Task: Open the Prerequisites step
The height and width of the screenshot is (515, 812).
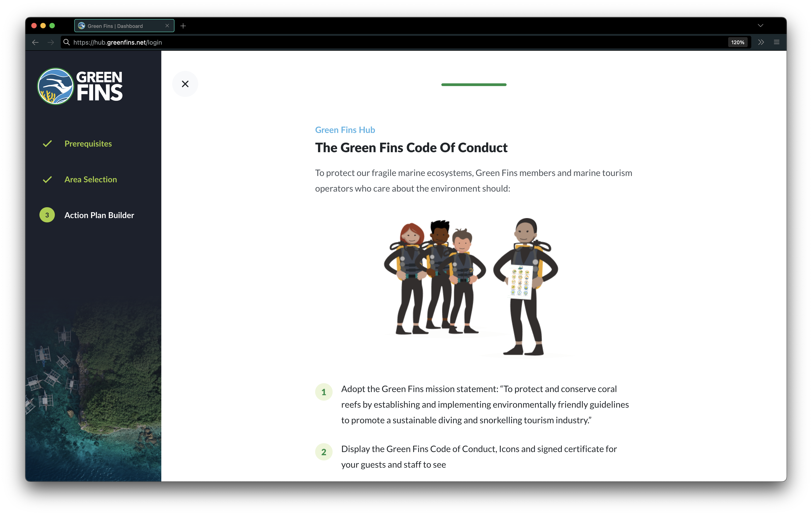Action: [88, 144]
